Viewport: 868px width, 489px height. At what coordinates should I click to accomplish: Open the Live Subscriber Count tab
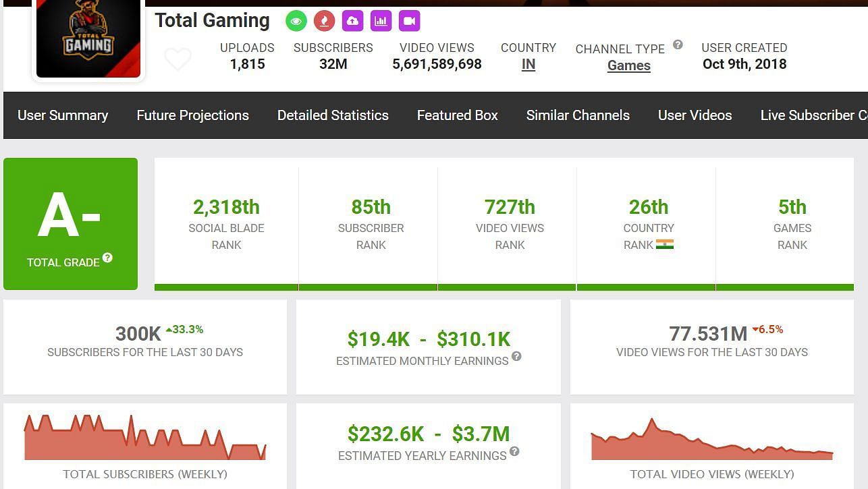[x=814, y=115]
